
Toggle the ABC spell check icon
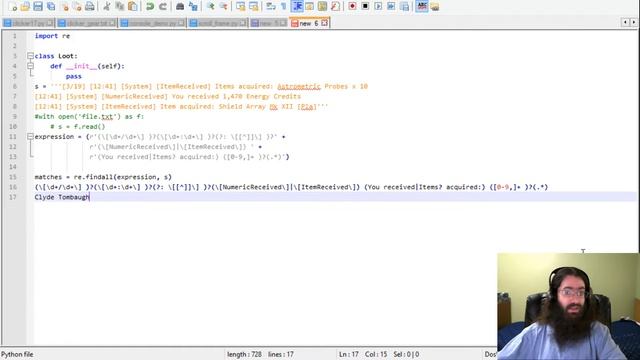tap(422, 7)
